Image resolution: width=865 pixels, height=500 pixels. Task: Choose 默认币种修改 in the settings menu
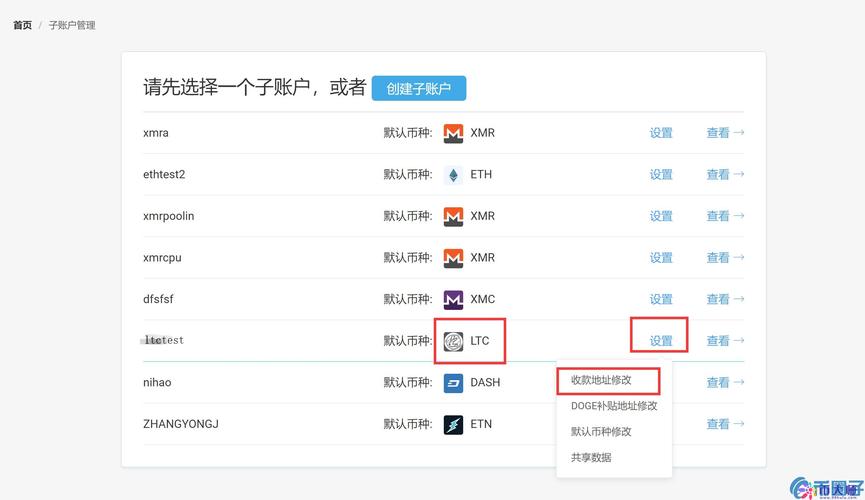pyautogui.click(x=601, y=432)
